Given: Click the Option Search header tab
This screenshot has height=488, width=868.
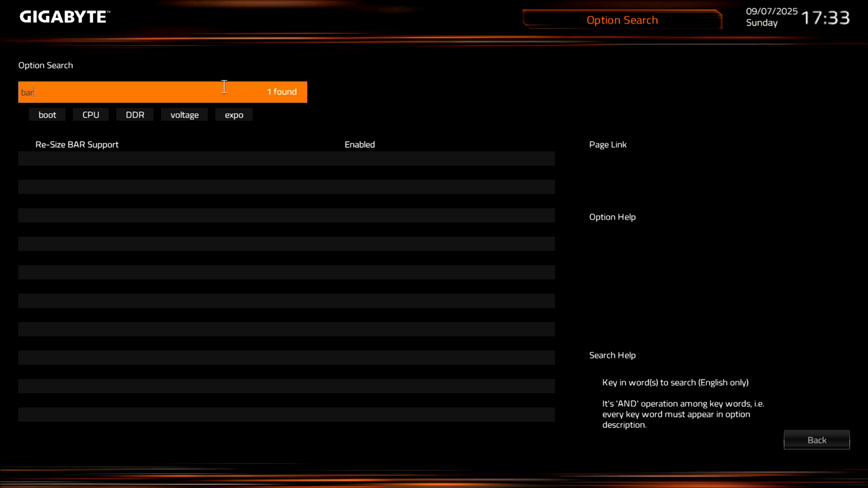Looking at the screenshot, I should click(622, 20).
